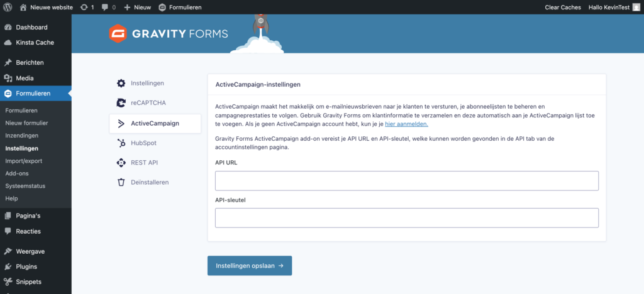Click the ActiveCampaign arrow icon

pos(121,123)
